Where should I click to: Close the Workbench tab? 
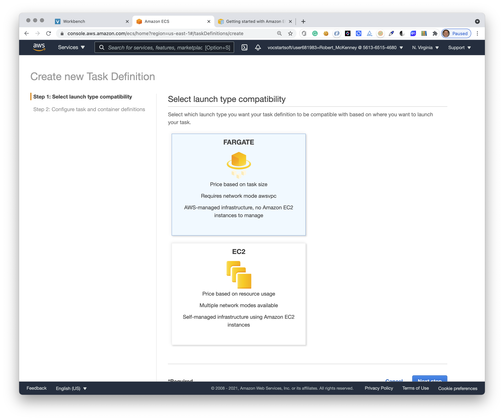click(127, 21)
